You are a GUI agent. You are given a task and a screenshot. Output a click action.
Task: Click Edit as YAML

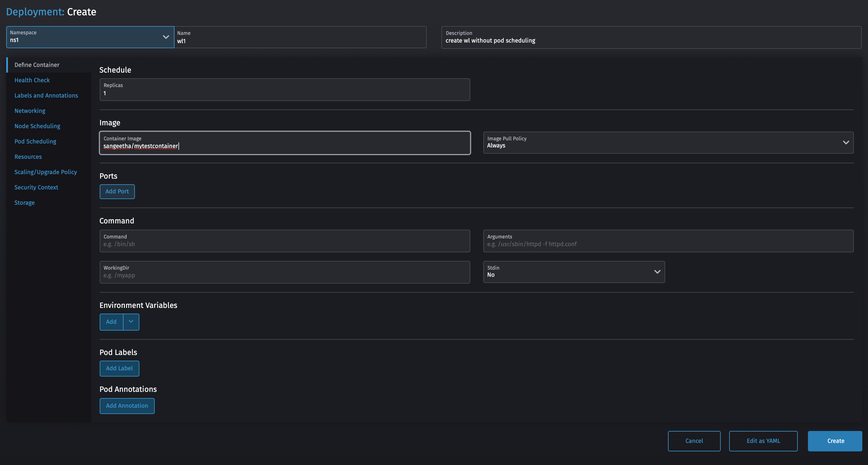click(763, 441)
